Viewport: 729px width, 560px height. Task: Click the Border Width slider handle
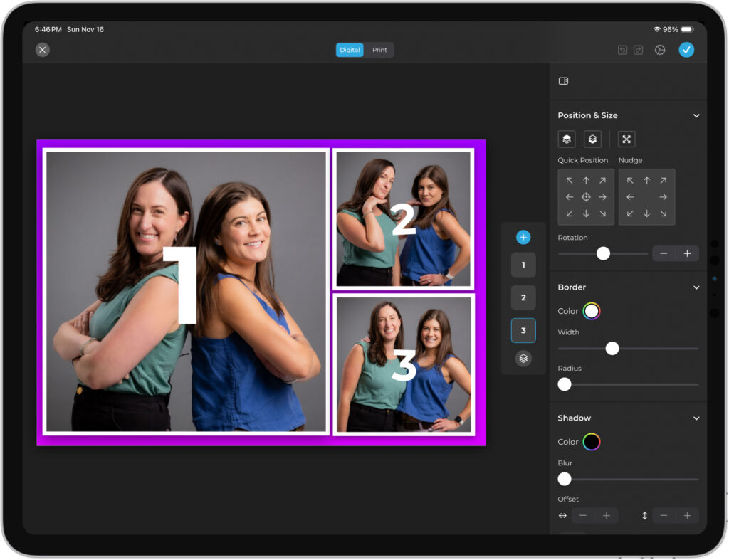612,349
